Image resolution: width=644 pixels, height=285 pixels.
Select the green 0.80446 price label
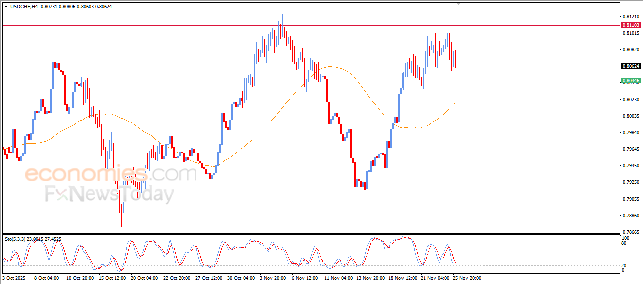point(630,81)
